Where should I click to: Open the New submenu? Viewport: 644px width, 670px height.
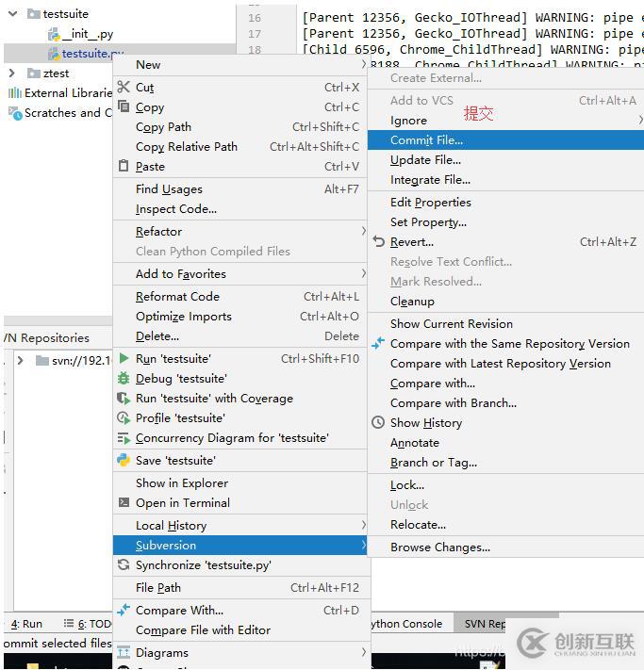[x=240, y=64]
